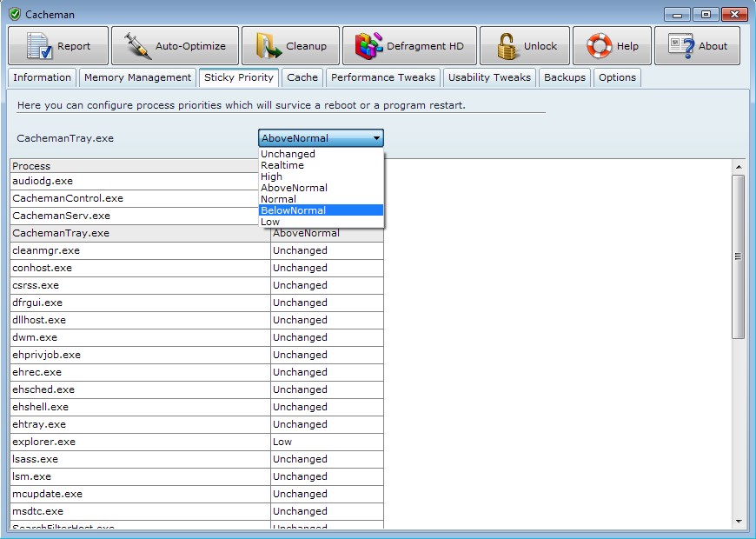Click the Unchanged priority cell for cleanmgr.exe
The height and width of the screenshot is (539, 756).
(327, 250)
